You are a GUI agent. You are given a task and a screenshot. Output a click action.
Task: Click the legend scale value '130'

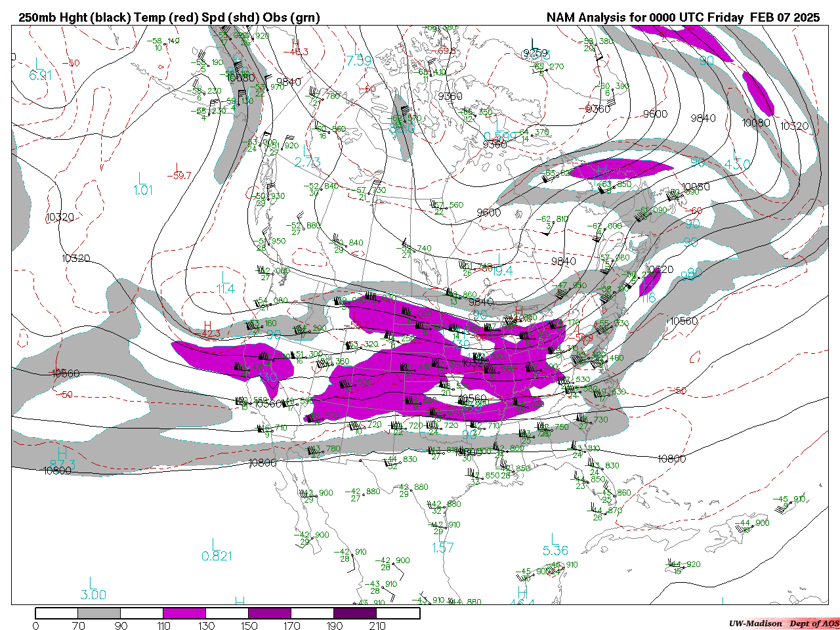pos(207,625)
